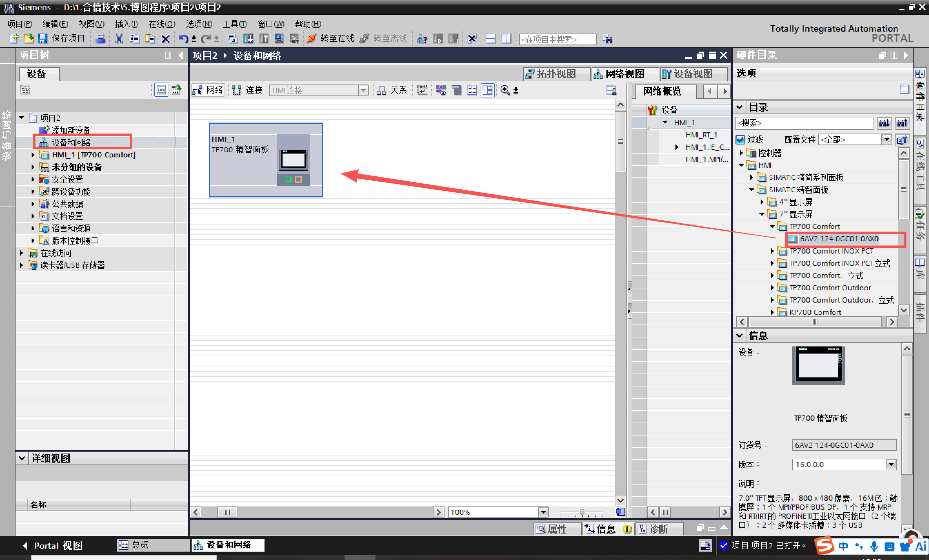
Task: Click the Open project folder icon
Action: click(x=29, y=38)
